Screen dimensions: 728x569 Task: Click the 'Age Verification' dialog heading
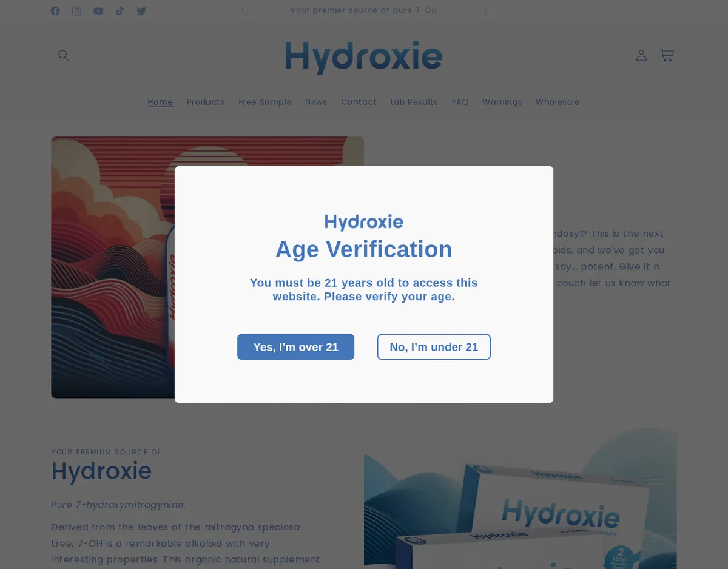pos(364,249)
